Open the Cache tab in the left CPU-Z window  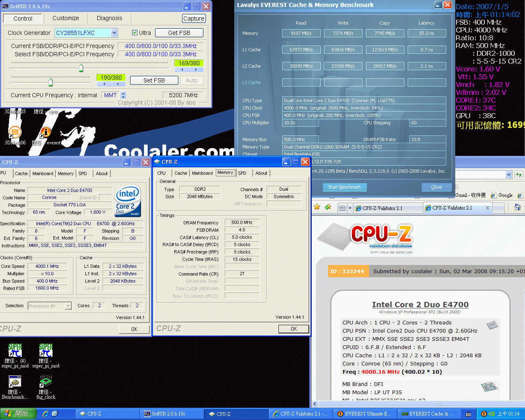click(21, 173)
